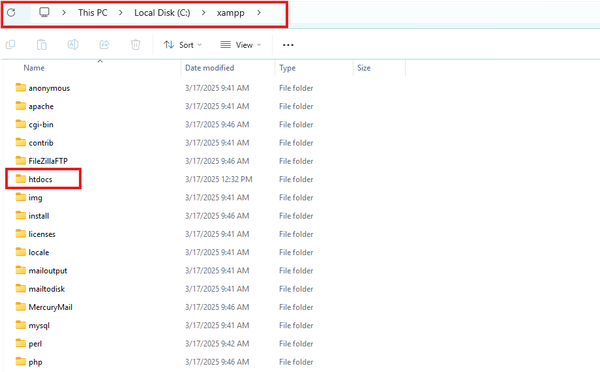
Task: Select the cgi-bin folder icon
Action: [21, 124]
